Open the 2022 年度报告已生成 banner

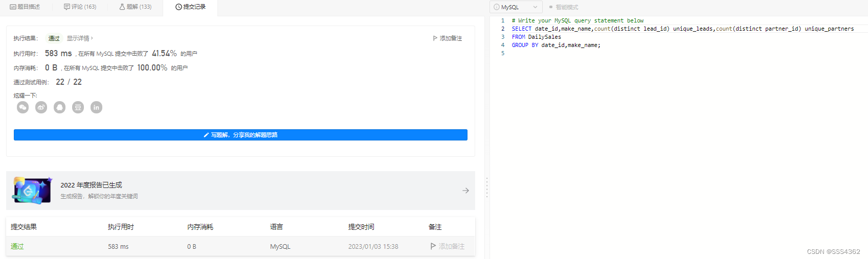point(240,191)
